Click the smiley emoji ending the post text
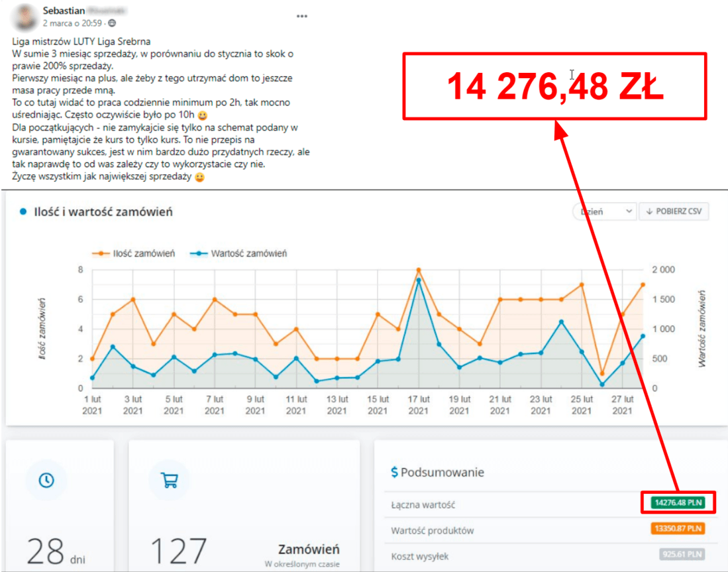 point(199,177)
